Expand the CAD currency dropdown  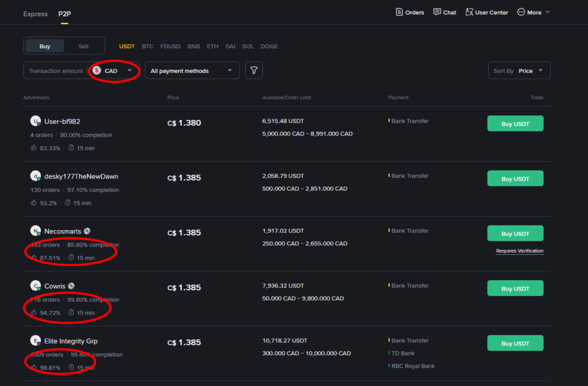[x=114, y=71]
